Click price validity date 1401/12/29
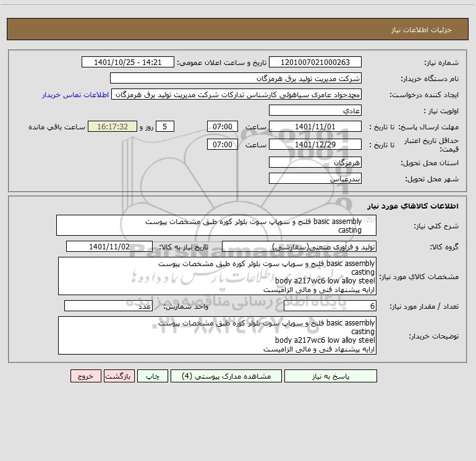Viewport: 476px width, 461px height. 315,144
